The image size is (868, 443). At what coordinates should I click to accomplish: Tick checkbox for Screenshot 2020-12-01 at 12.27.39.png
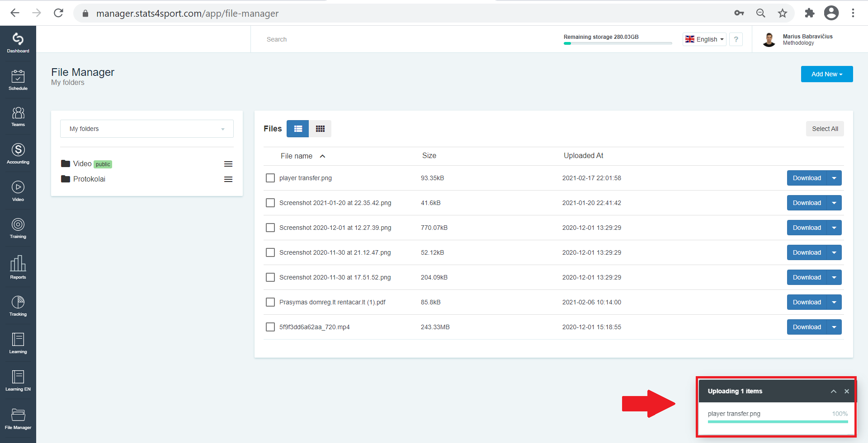270,228
